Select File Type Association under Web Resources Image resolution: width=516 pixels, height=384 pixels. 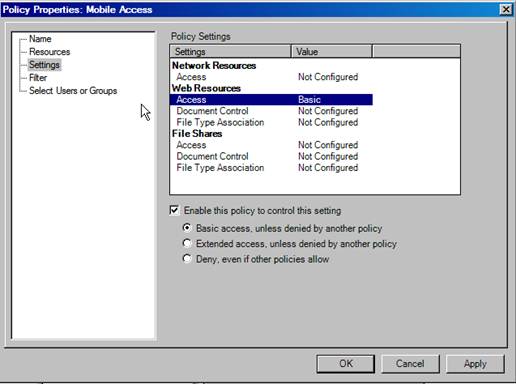pos(220,122)
